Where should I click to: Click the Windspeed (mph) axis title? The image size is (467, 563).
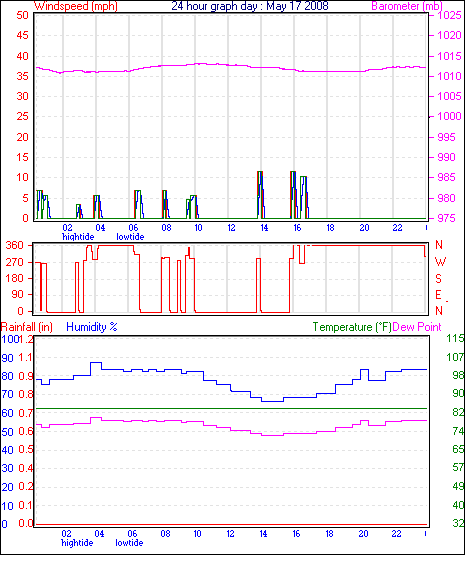pyautogui.click(x=76, y=6)
